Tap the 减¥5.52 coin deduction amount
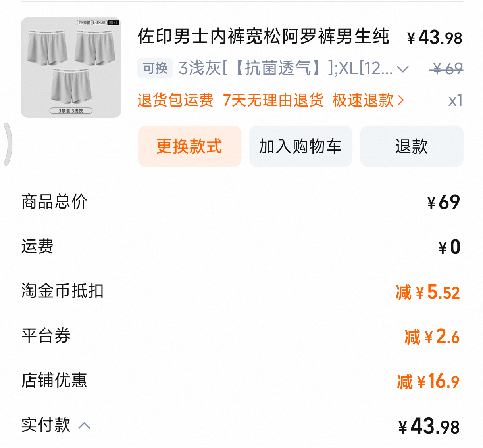The width and height of the screenshot is (483, 448). coord(427,293)
